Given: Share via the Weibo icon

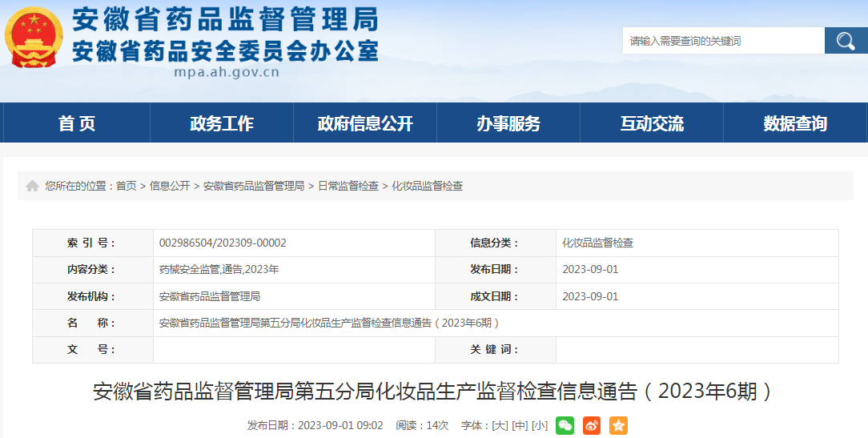Looking at the screenshot, I should click(592, 425).
